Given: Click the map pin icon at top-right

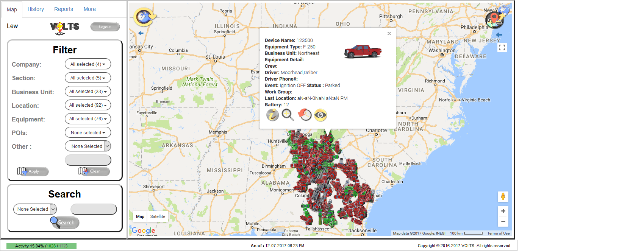Looking at the screenshot, I should coord(495,19).
